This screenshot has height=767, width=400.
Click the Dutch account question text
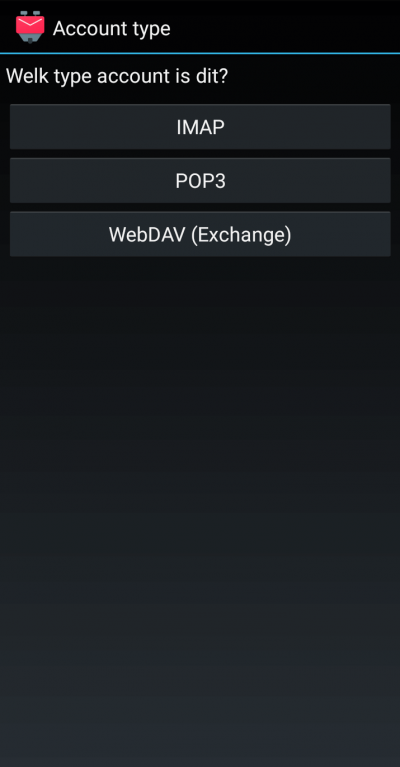tap(117, 76)
